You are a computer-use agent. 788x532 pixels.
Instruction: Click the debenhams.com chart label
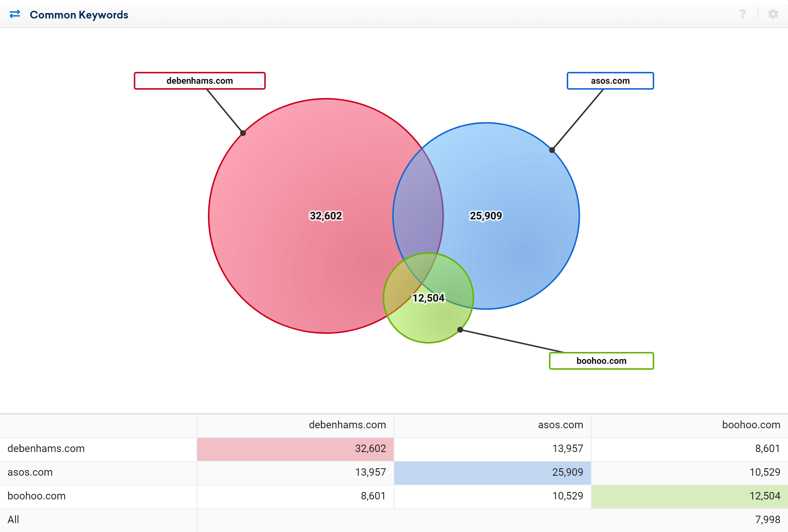(200, 81)
